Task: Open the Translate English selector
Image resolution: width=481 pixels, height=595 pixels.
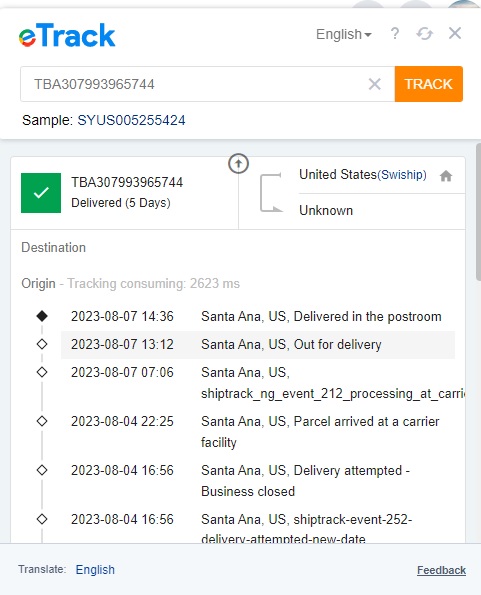Action: click(x=95, y=570)
